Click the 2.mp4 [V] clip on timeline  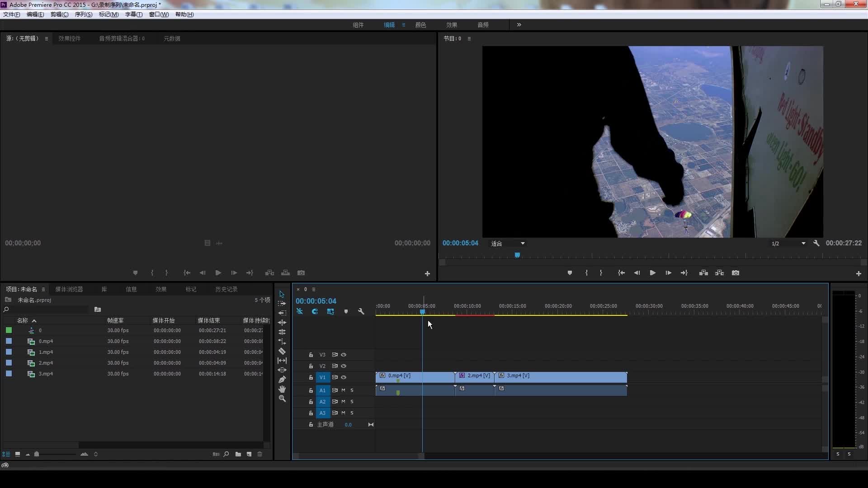pos(475,377)
